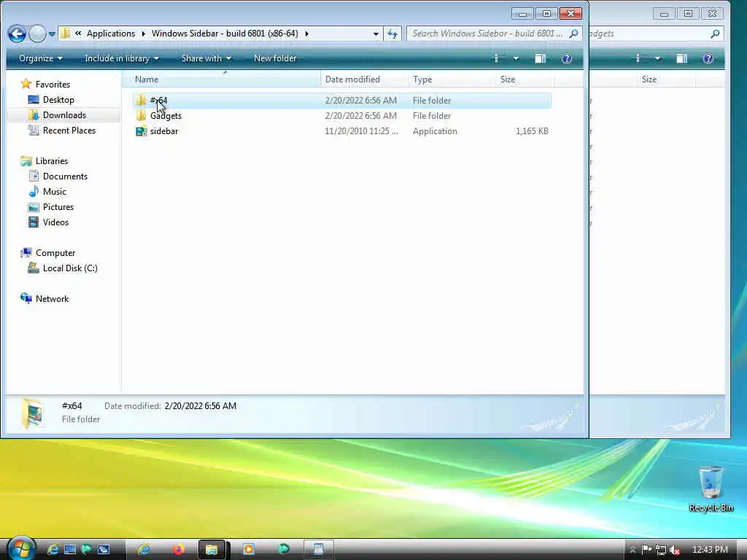Click the magnifier icon in front search box
Screen dimensions: 747x560
pyautogui.click(x=574, y=34)
